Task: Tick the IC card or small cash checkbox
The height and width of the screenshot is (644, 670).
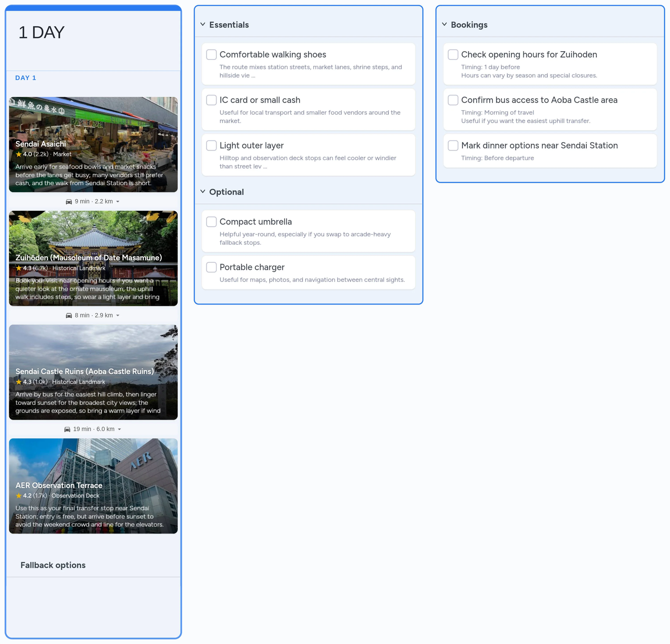Action: (211, 100)
